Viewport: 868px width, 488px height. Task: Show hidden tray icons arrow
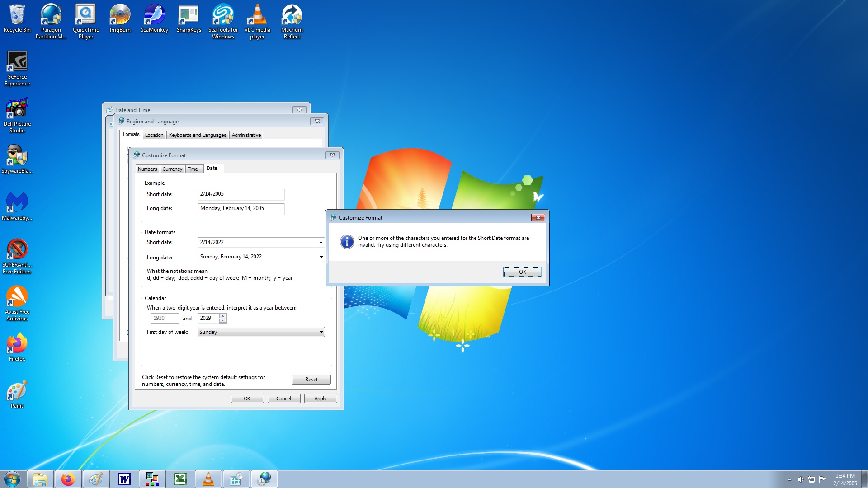(790, 479)
